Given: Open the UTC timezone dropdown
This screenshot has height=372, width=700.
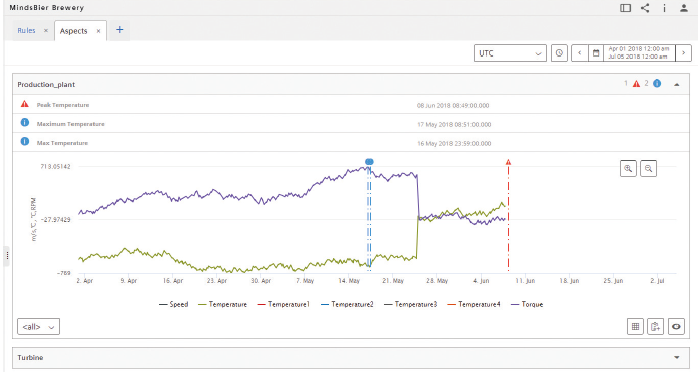Looking at the screenshot, I should [x=510, y=53].
